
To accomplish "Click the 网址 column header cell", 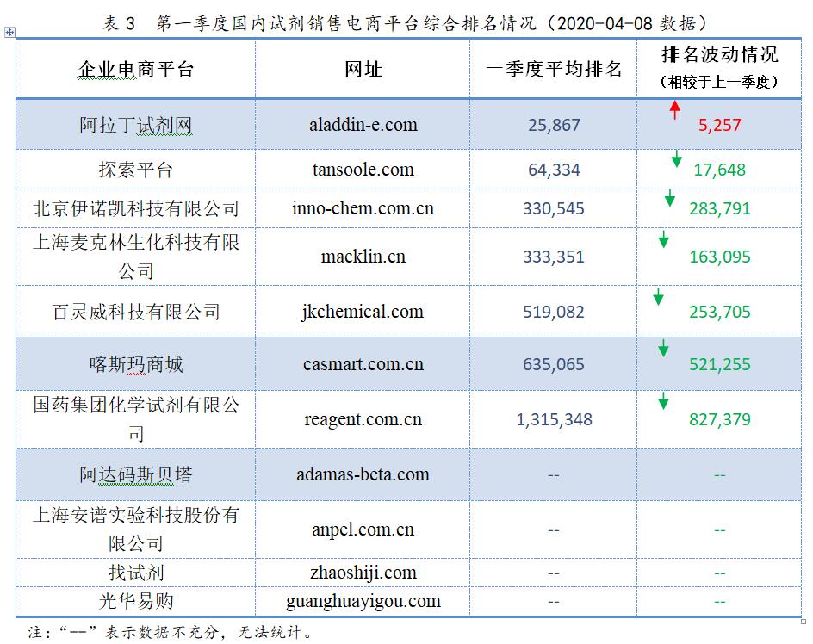I will [x=363, y=69].
